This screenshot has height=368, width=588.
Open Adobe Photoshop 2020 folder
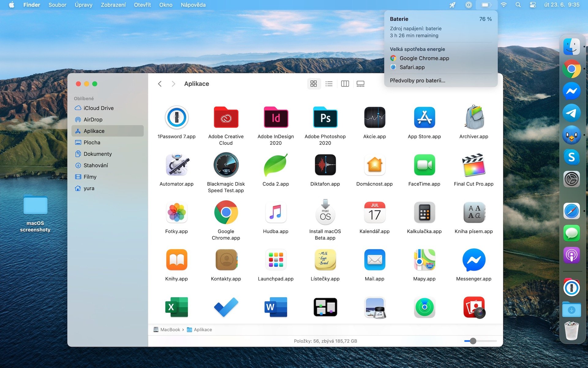coord(325,117)
